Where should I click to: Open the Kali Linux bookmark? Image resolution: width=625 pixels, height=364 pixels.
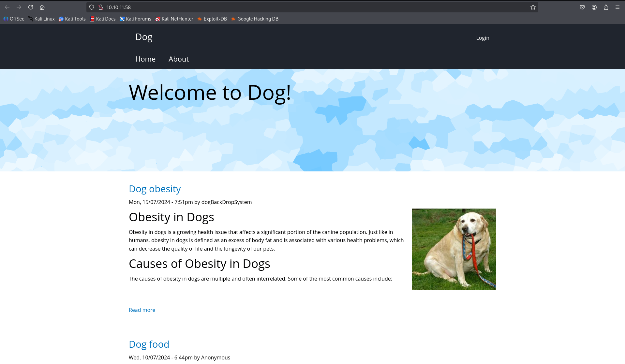[x=41, y=19]
